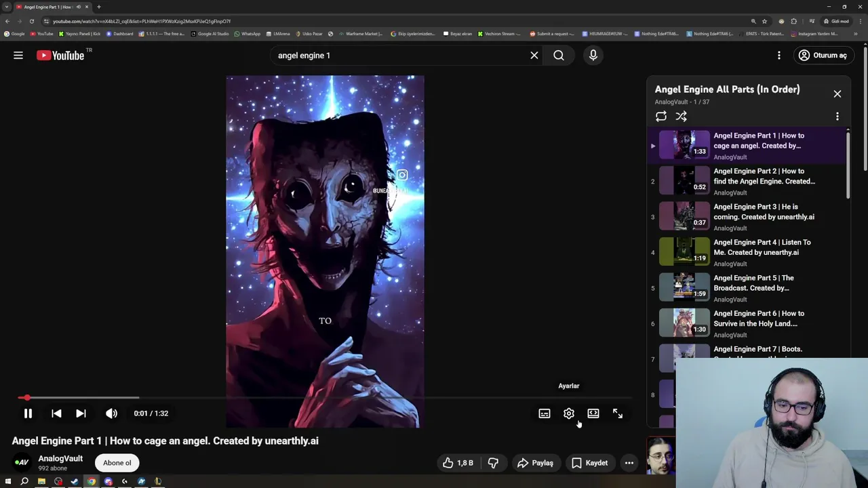Screen dimensions: 868x488
Task: Pause the video
Action: (28, 413)
